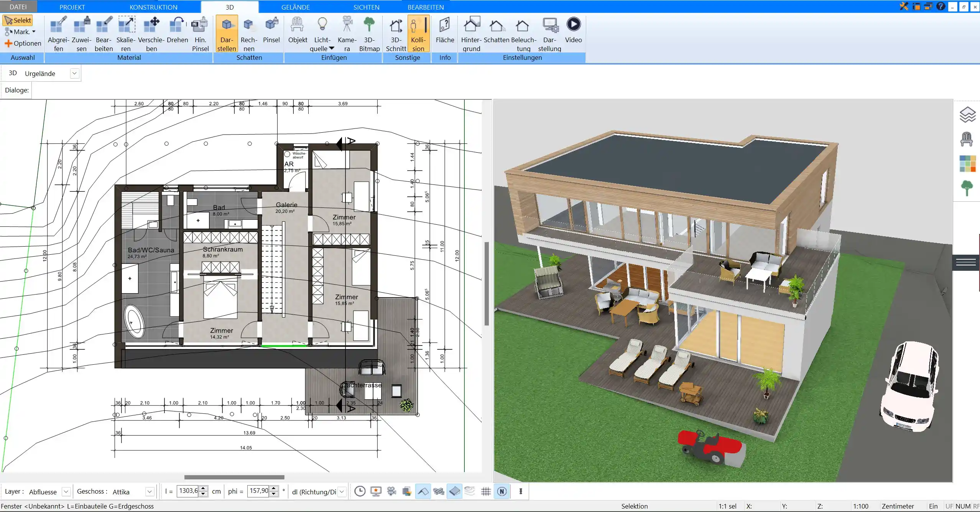The height and width of the screenshot is (512, 980).
Task: Select the Hin. Pinsel tool
Action: (200, 34)
